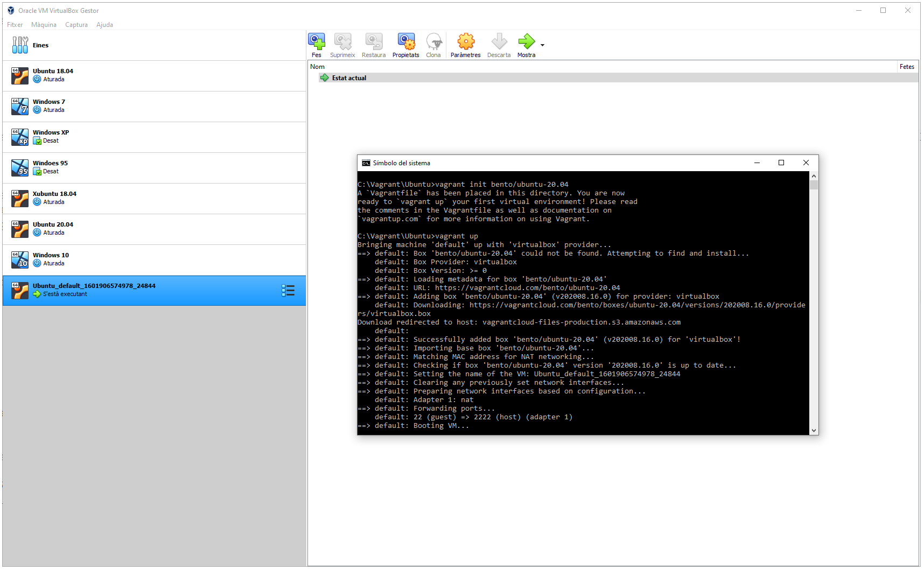Click the Mostra green arrow icon
The image size is (924, 570).
(526, 42)
